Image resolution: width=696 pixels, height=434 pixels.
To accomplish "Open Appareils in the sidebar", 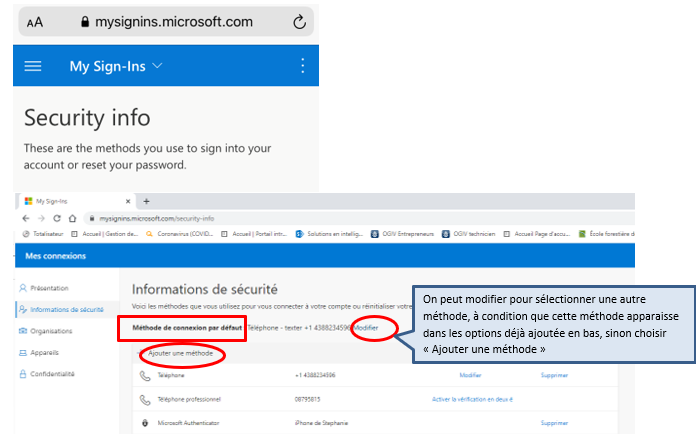I will point(44,353).
